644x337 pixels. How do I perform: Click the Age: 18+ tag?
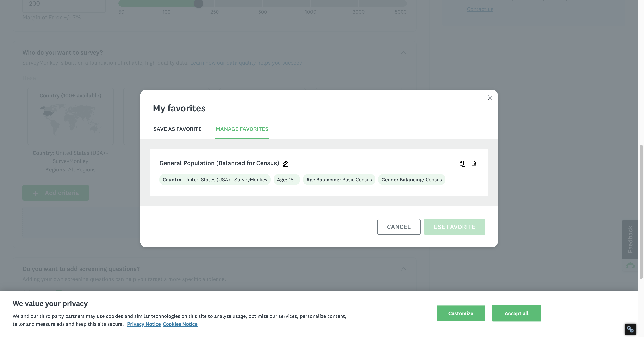pos(287,180)
